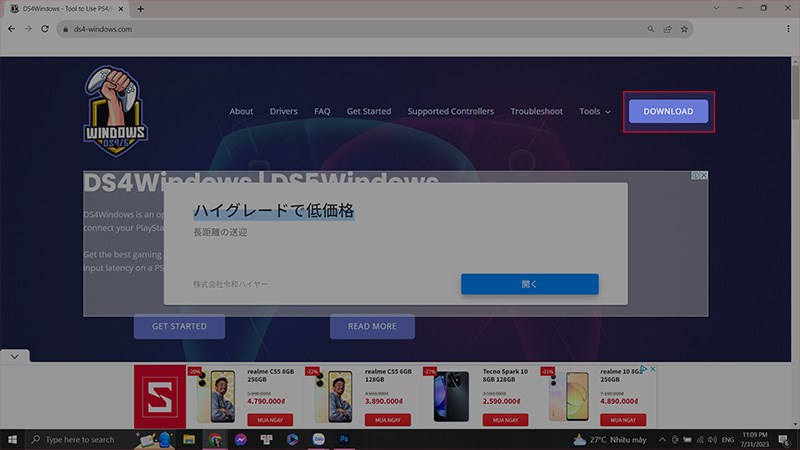Click the weather icon in the taskbar
The width and height of the screenshot is (800, 450).
pos(580,439)
